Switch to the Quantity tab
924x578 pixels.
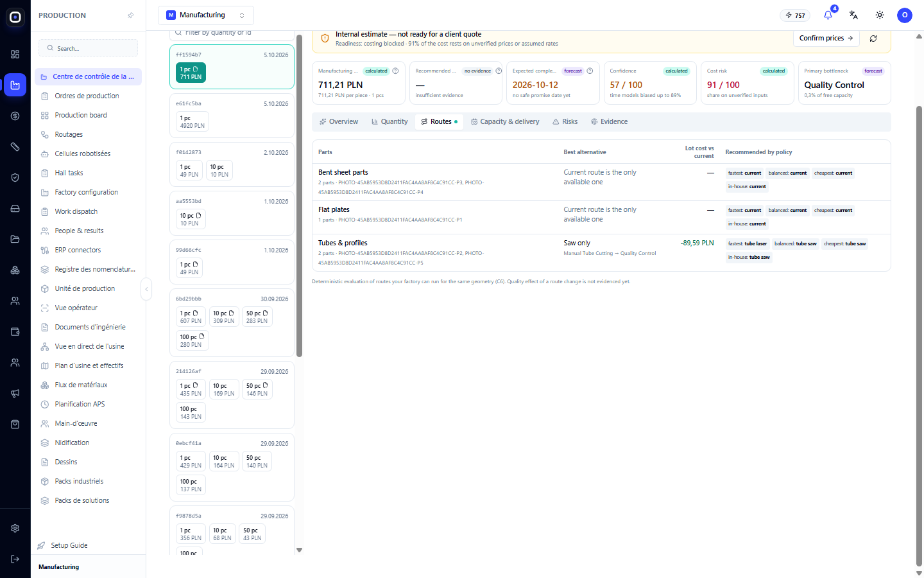point(389,121)
